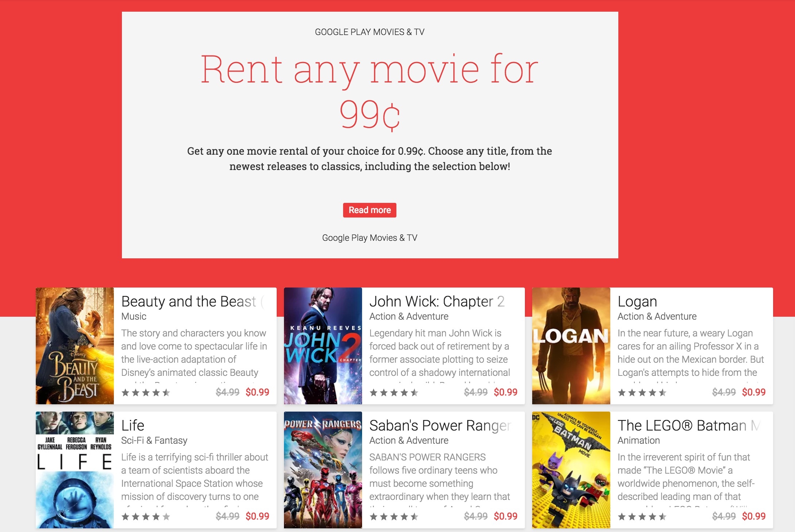The image size is (795, 532).
Task: Select Action & Adventure genre under Power Rangers
Action: tap(409, 440)
